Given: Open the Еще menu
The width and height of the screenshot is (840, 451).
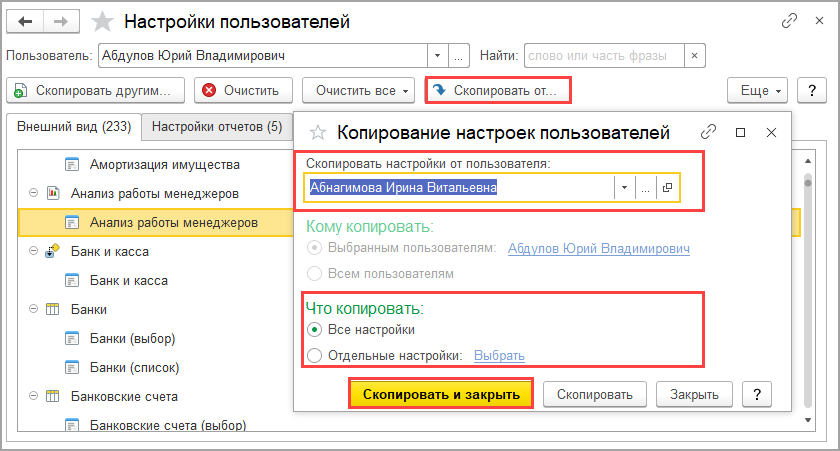Looking at the screenshot, I should [x=758, y=91].
